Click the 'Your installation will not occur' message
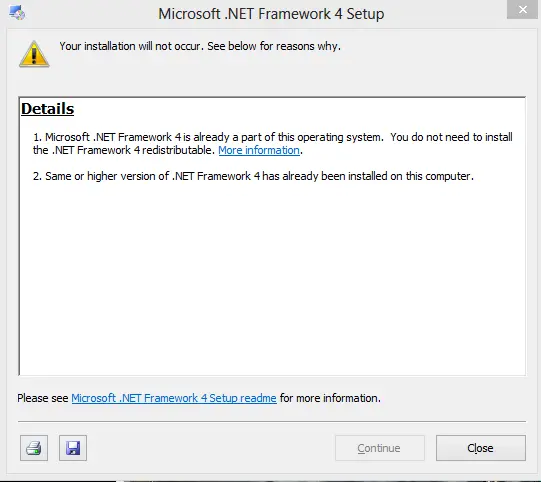Screen dimensions: 541x482 point(200,46)
